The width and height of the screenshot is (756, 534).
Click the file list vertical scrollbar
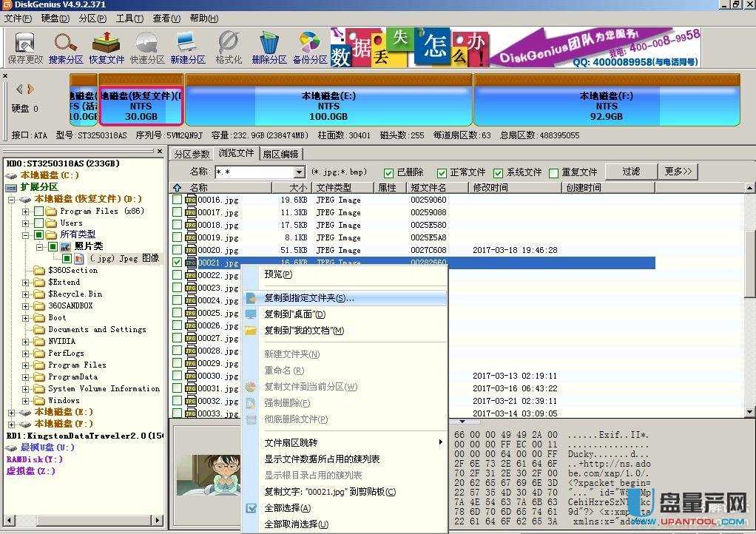[750, 296]
